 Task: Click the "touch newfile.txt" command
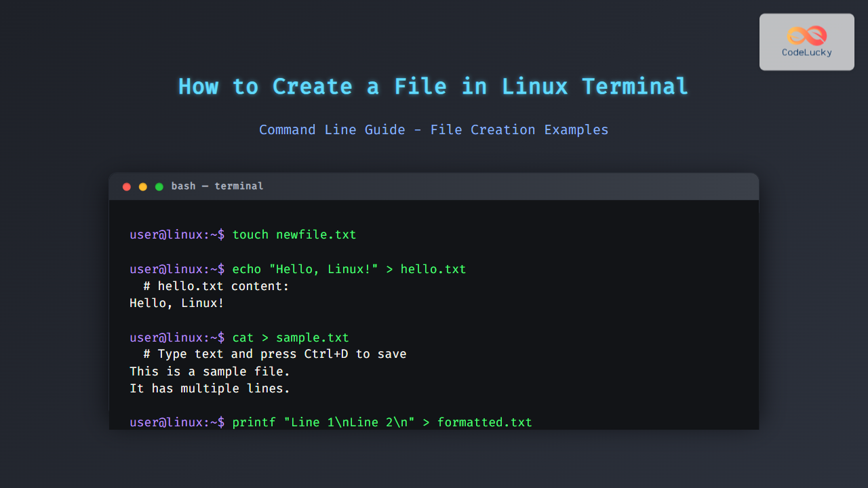click(294, 235)
